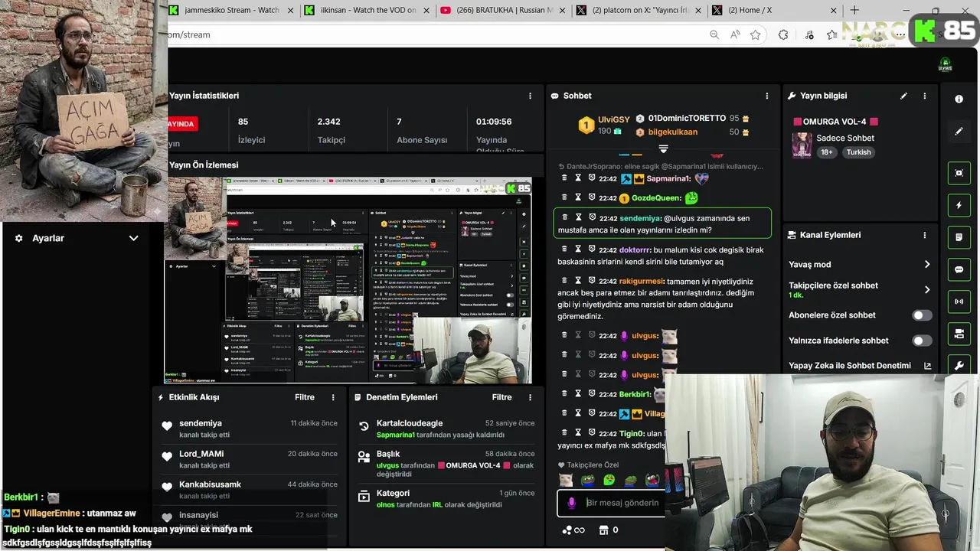Open Sadece Sohbet category link
This screenshot has height=551, width=980.
pos(845,138)
